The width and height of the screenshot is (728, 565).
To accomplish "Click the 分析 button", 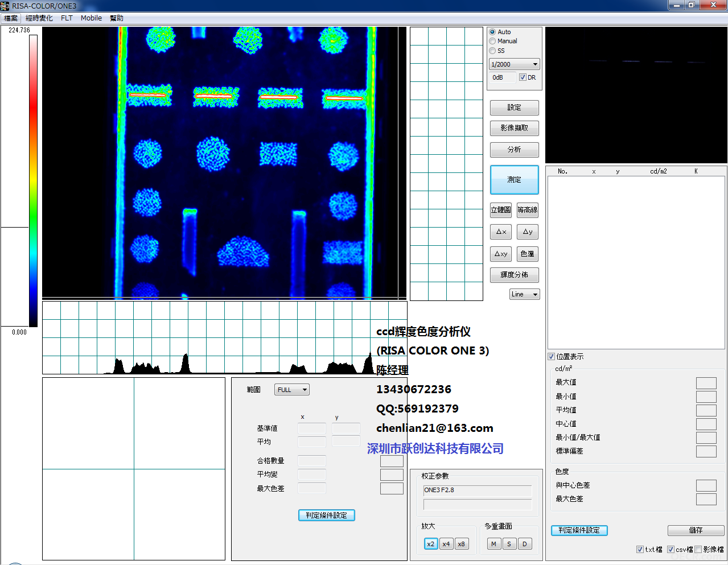I will [x=514, y=150].
